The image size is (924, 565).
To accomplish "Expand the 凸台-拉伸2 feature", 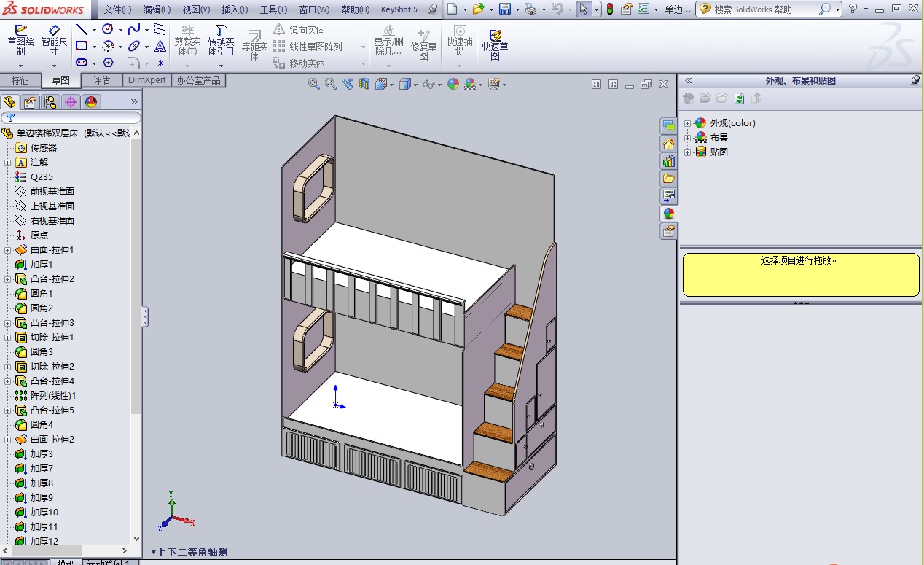I will point(8,279).
